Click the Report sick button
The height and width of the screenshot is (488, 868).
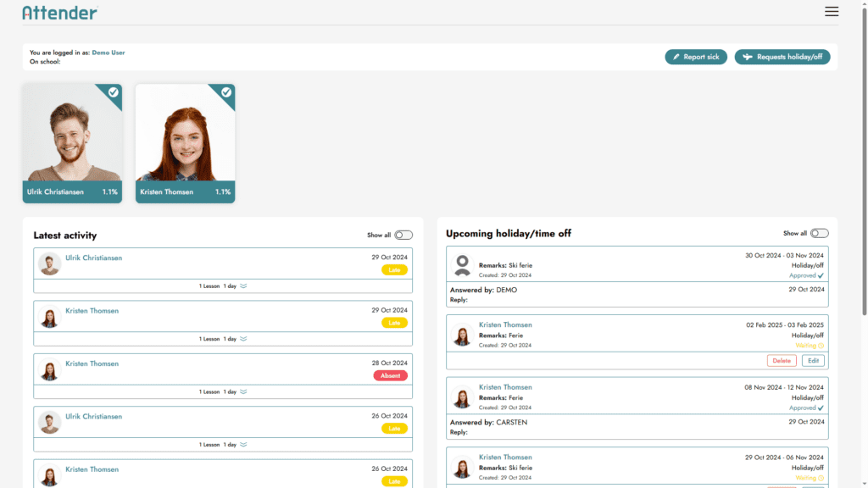(x=695, y=57)
